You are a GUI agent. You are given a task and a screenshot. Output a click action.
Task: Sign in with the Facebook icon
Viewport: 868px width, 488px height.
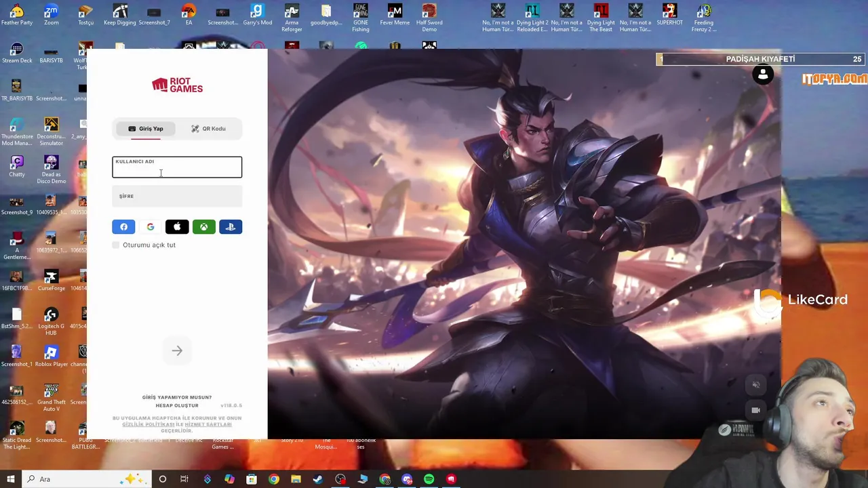click(x=123, y=227)
